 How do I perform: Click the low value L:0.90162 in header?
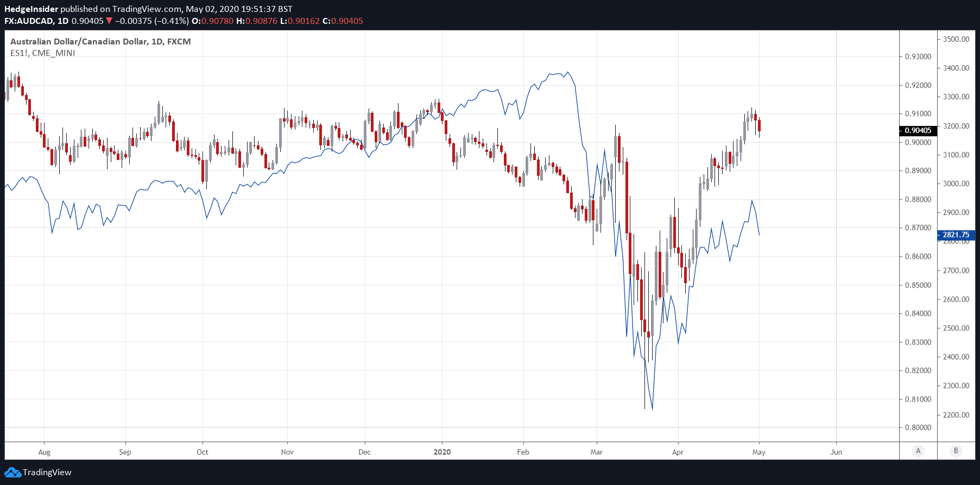click(300, 21)
